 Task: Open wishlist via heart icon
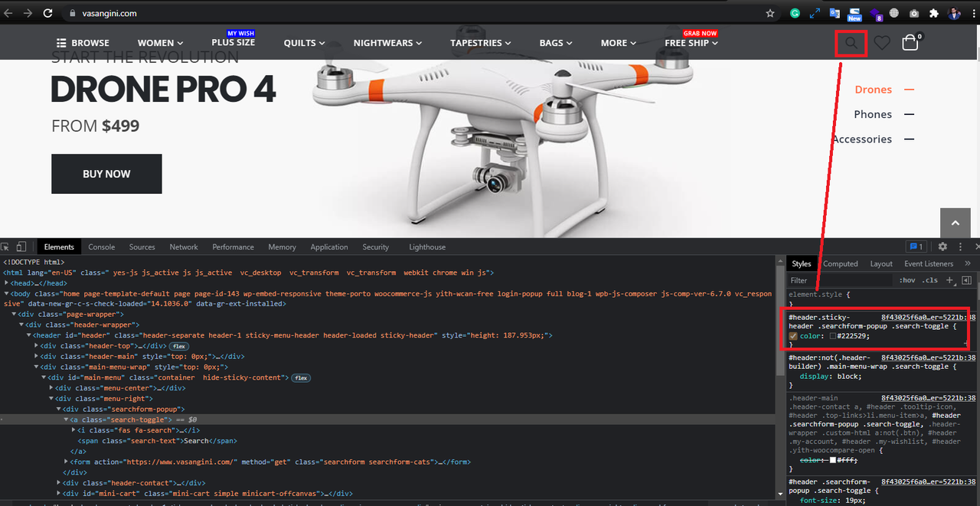pyautogui.click(x=882, y=43)
